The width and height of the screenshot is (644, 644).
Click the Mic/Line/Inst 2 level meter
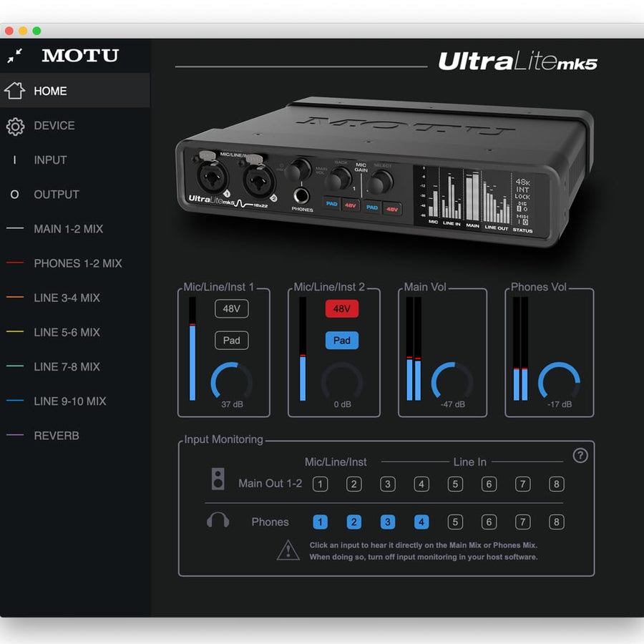coord(303,348)
